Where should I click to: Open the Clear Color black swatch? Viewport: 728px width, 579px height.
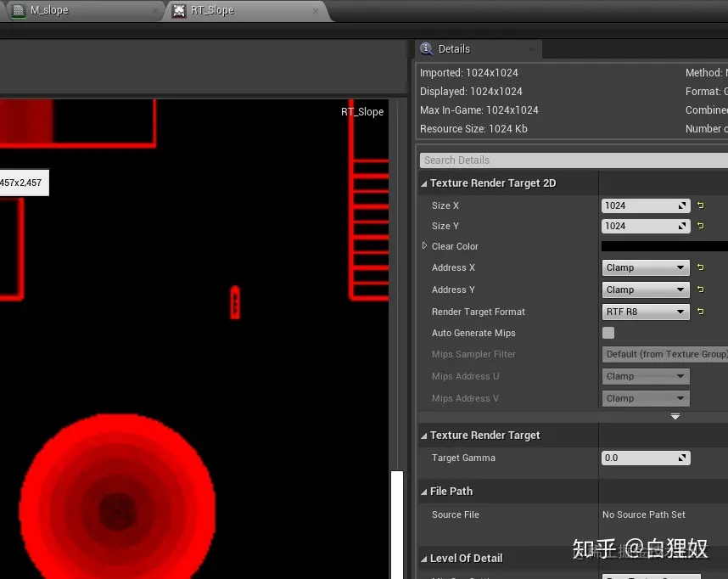[x=664, y=246]
